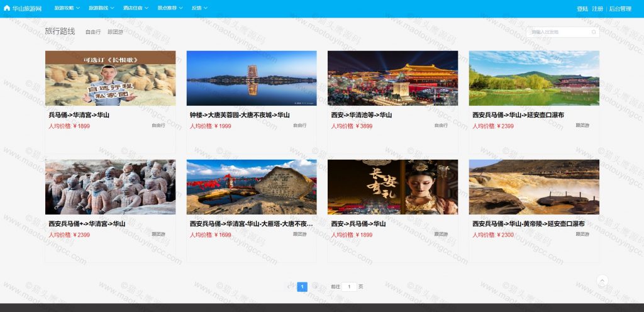Select the 自由行 filter tab

[x=93, y=32]
